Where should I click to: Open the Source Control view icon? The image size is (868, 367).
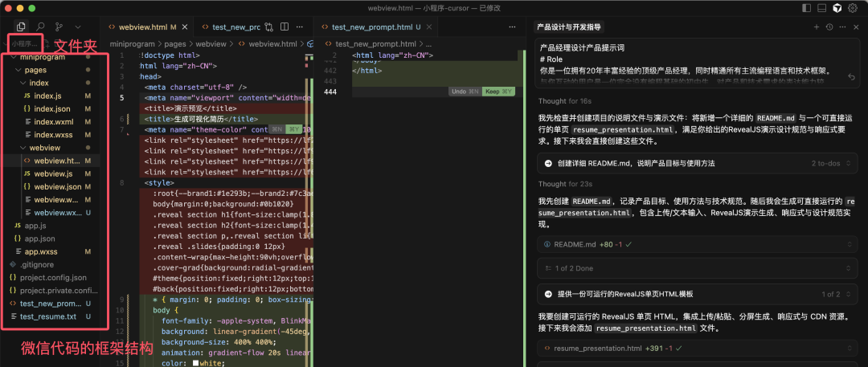[x=59, y=27]
